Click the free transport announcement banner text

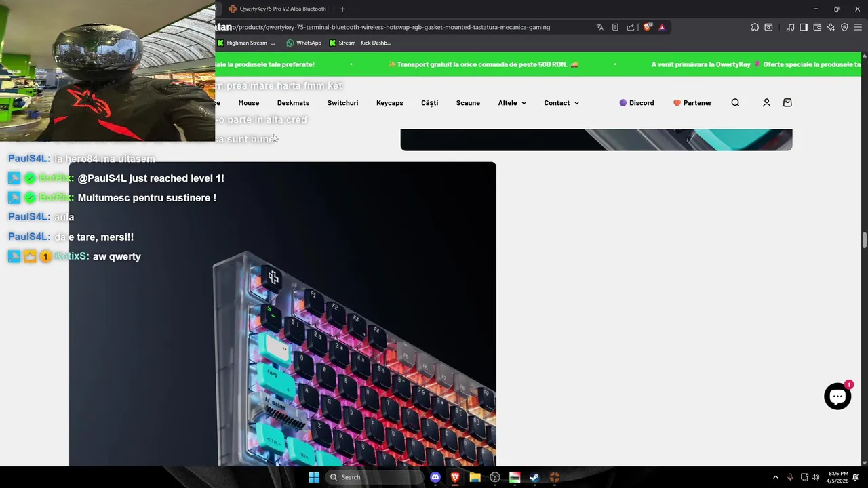pyautogui.click(x=484, y=64)
